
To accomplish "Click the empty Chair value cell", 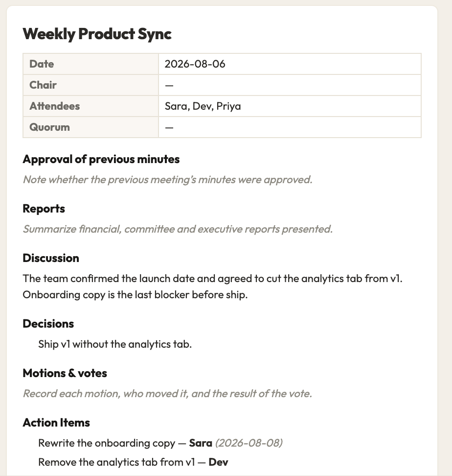I will (x=290, y=85).
